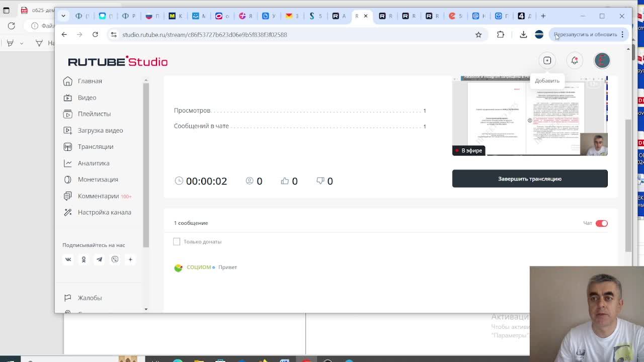Screen dimensions: 644x362
Task: Reload the page in browser
Action: (x=95, y=35)
